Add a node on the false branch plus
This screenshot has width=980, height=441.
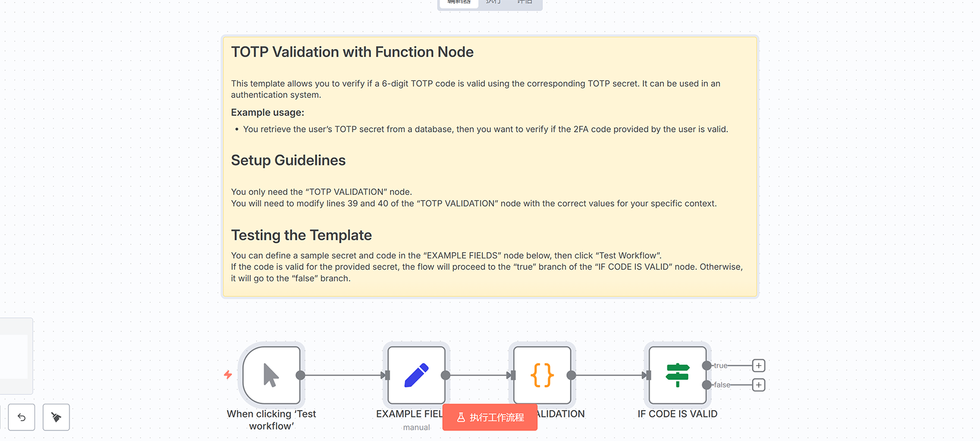click(x=758, y=385)
